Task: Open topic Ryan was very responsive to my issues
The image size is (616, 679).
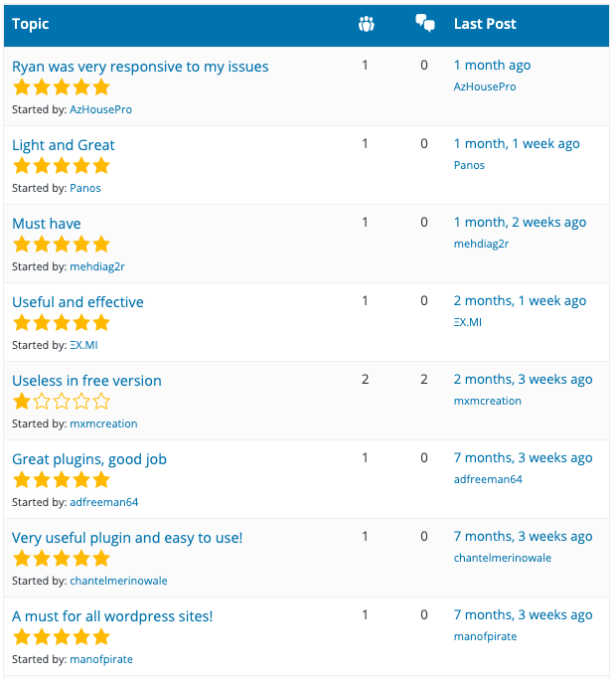Action: click(x=140, y=67)
